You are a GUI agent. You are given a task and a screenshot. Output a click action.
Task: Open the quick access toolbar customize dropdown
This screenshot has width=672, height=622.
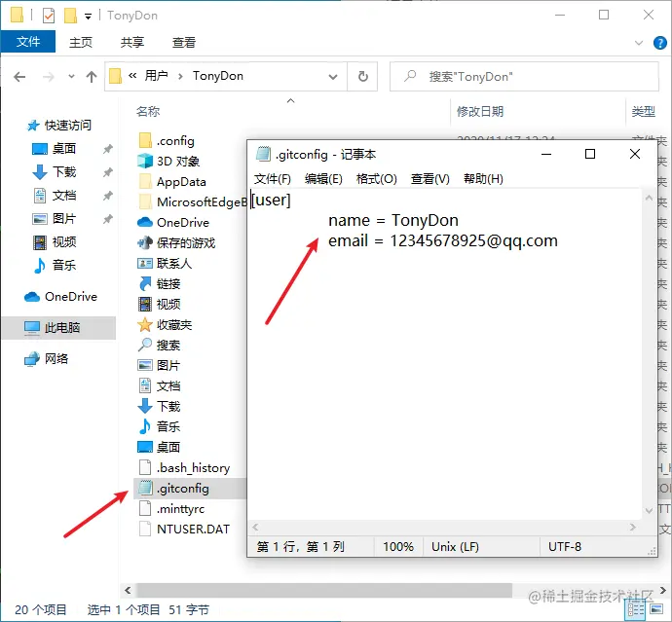tap(88, 17)
